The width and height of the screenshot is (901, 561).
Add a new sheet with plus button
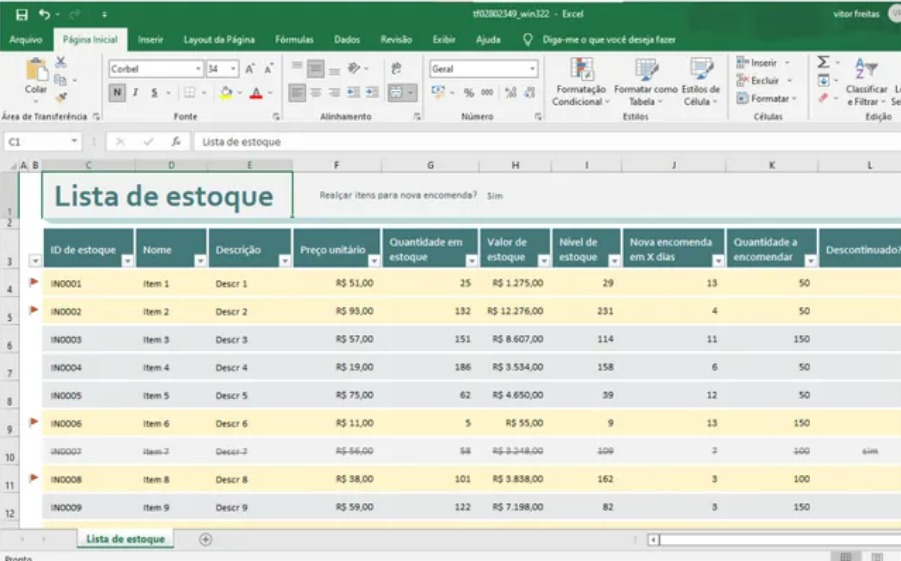coord(205,539)
